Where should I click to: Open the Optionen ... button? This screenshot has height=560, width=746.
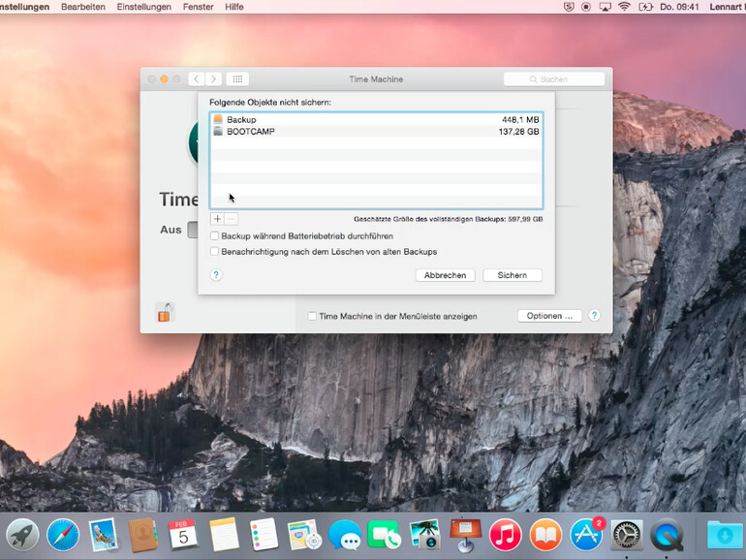(x=549, y=316)
